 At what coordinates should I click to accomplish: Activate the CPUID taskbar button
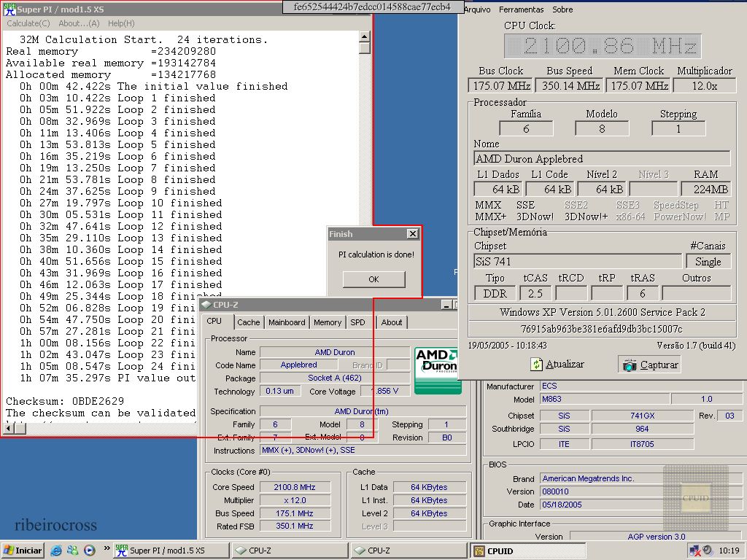pyautogui.click(x=527, y=551)
